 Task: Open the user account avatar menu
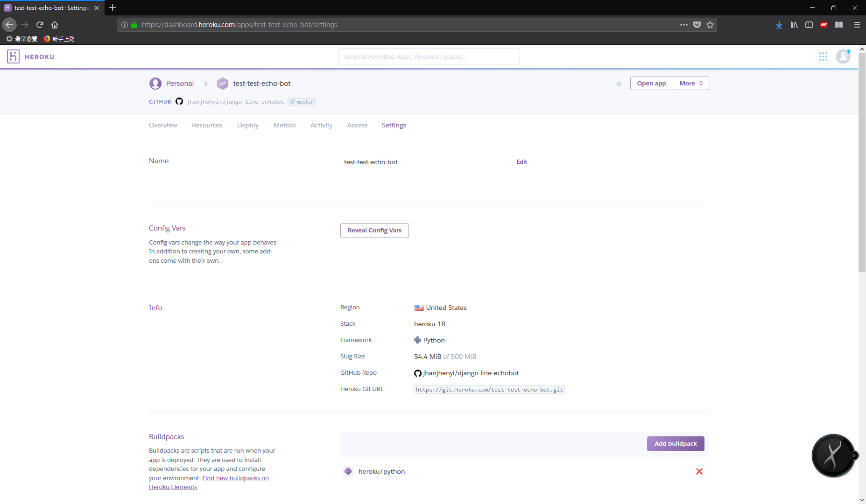843,56
